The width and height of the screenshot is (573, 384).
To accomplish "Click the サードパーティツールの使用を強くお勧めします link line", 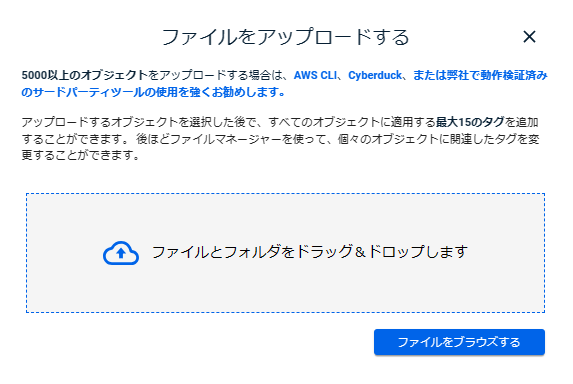I will point(153,92).
